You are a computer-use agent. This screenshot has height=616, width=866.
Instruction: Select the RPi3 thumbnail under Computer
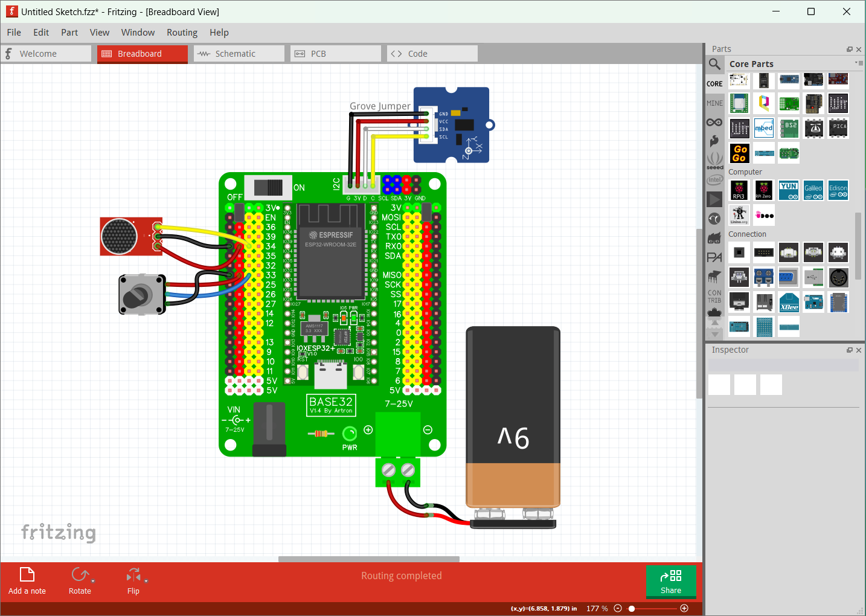tap(739, 190)
